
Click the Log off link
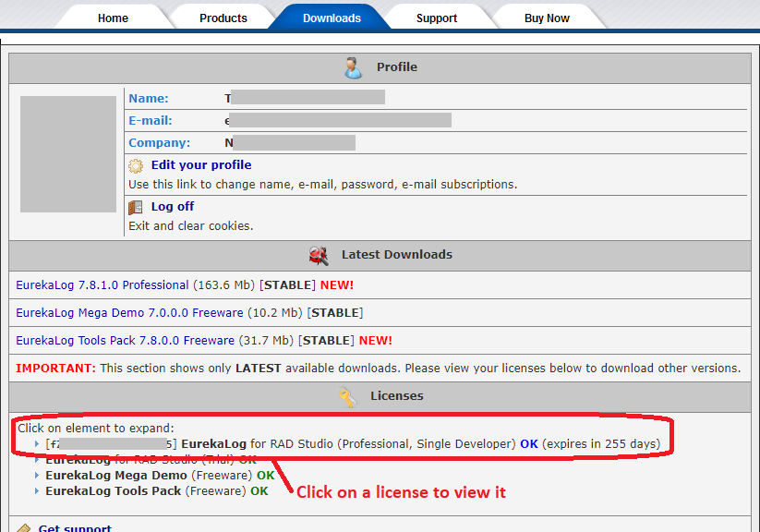173,207
